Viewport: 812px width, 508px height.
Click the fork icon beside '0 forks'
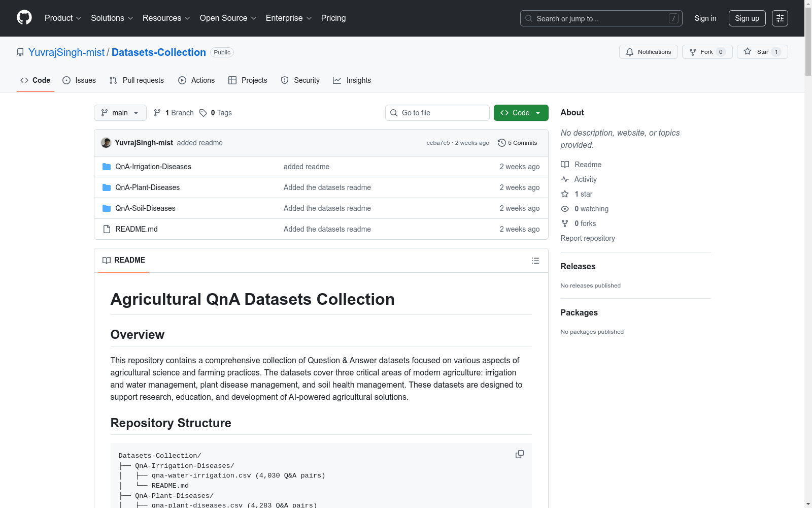pyautogui.click(x=565, y=224)
